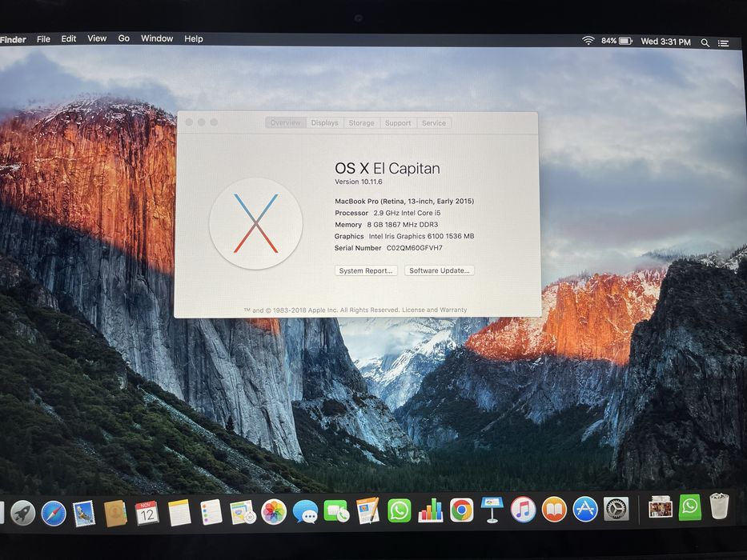Click Intel Iris Graphics 6100 1536 MB value
Screen dimensions: 747x560
[421, 236]
